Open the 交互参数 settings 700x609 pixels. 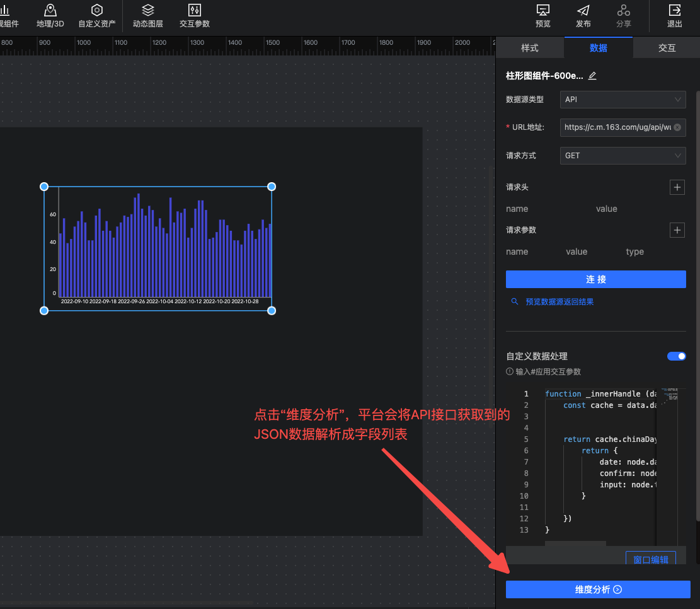click(x=194, y=16)
